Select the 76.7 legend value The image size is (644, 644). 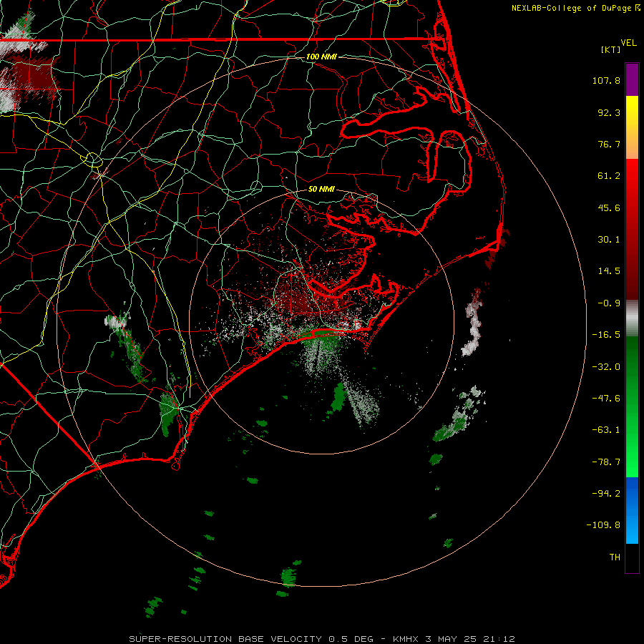pos(609,144)
